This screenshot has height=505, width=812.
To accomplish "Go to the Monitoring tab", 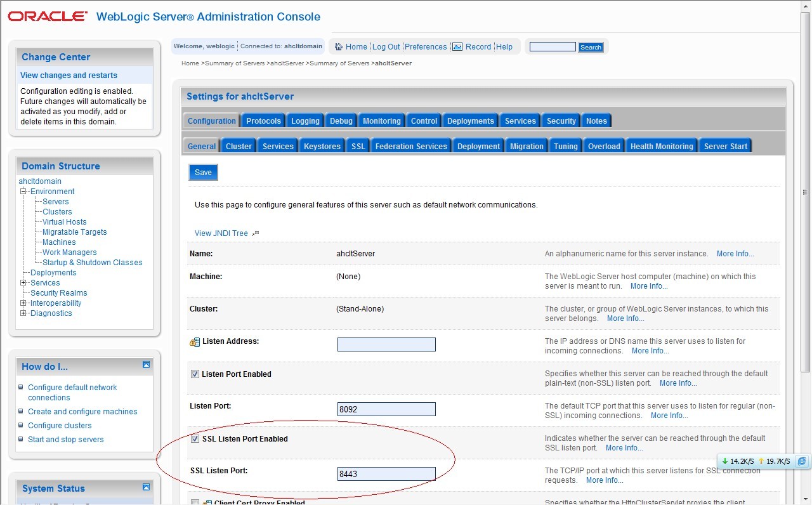I will click(x=381, y=121).
